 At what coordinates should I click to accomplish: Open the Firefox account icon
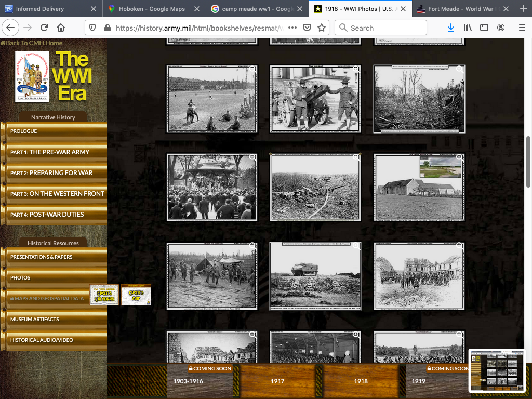point(500,28)
